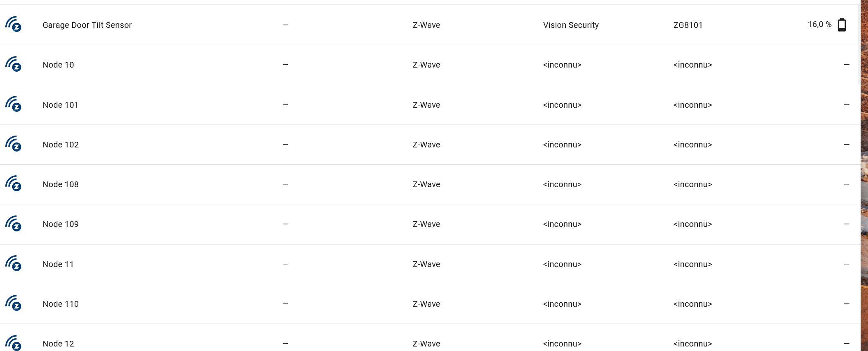Open the Garage Door Tilt Sensor device

87,25
